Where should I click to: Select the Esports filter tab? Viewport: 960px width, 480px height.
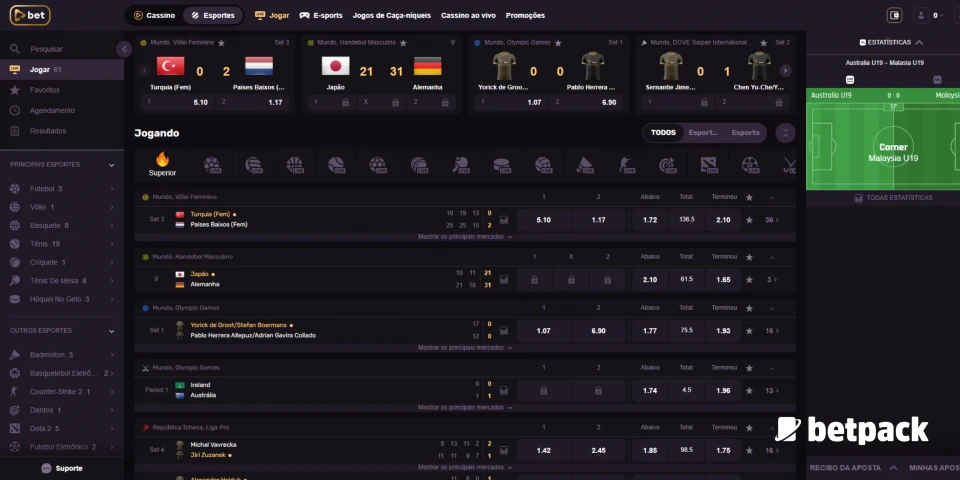pyautogui.click(x=745, y=133)
